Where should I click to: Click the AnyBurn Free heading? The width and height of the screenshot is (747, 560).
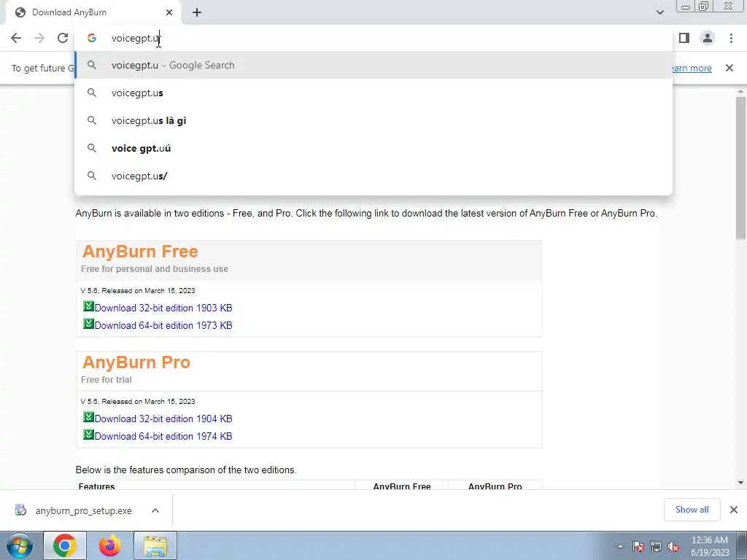click(140, 252)
